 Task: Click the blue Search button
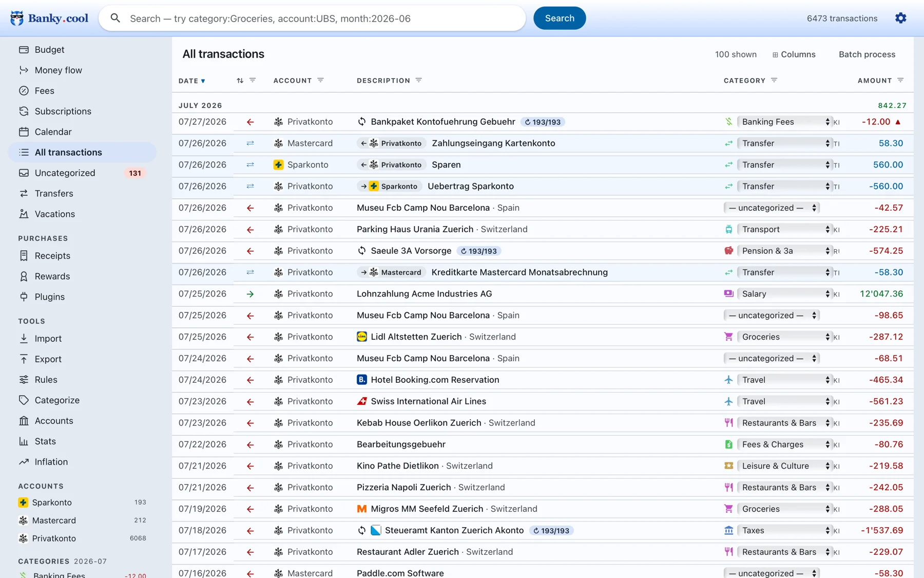click(560, 18)
